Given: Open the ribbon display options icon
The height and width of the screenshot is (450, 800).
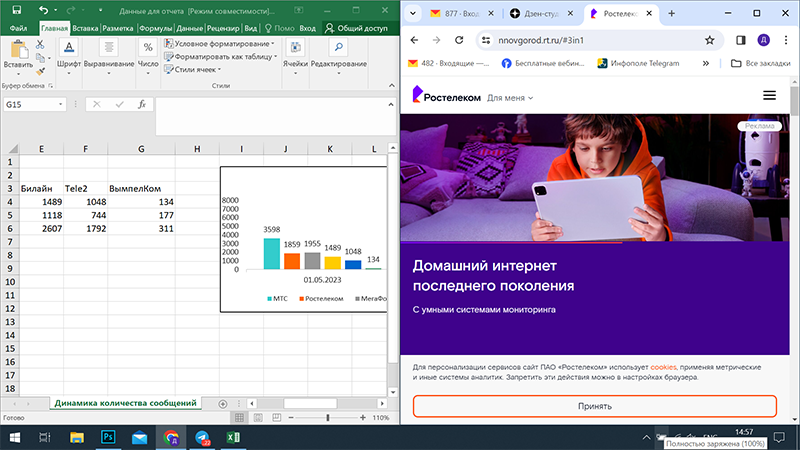Looking at the screenshot, I should 299,10.
